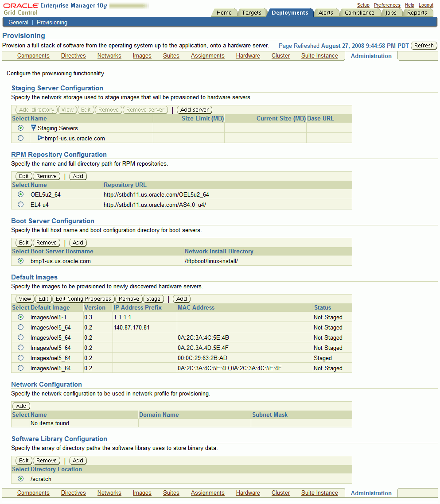Screen dimensions: 440x504
Task: Open the top Assignments link
Action: click(x=207, y=56)
